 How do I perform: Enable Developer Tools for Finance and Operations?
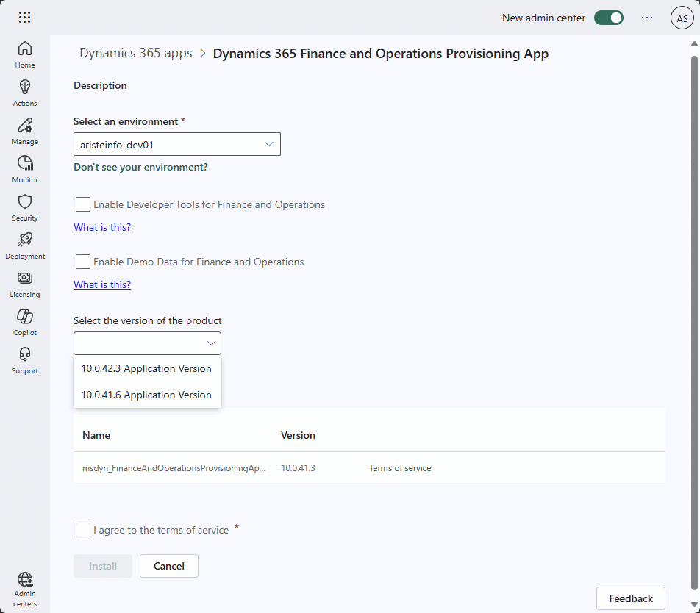tap(82, 204)
